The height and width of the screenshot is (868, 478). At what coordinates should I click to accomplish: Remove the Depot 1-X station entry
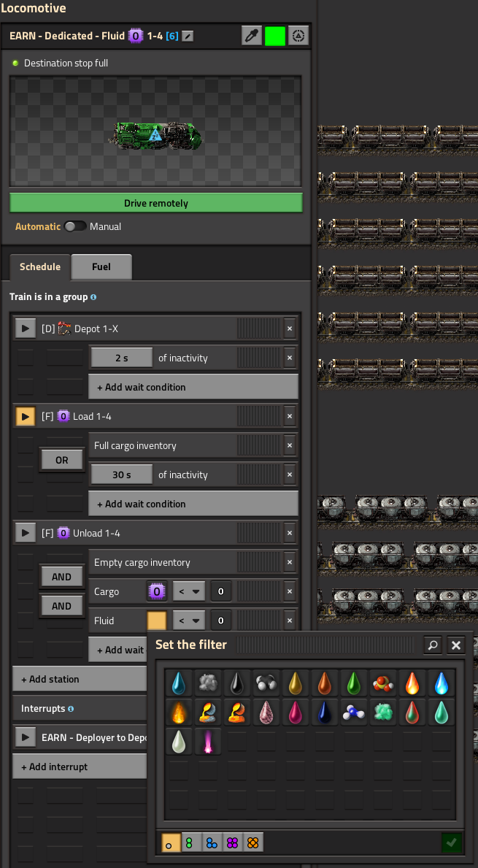tap(289, 329)
